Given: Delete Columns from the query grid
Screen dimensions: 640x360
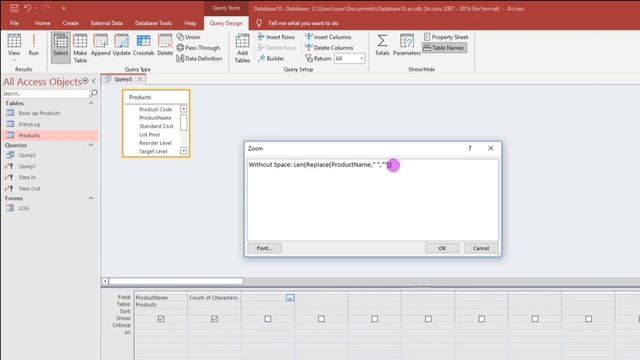Looking at the screenshot, I should pyautogui.click(x=329, y=48).
